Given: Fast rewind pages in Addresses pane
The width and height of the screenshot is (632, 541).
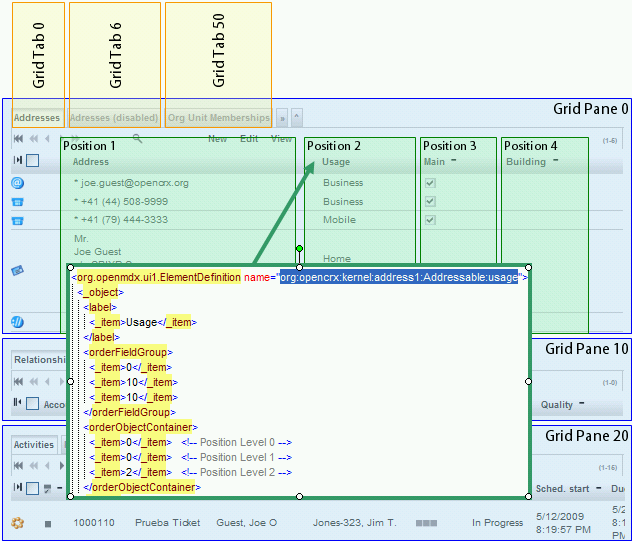Looking at the screenshot, I should click(34, 139).
